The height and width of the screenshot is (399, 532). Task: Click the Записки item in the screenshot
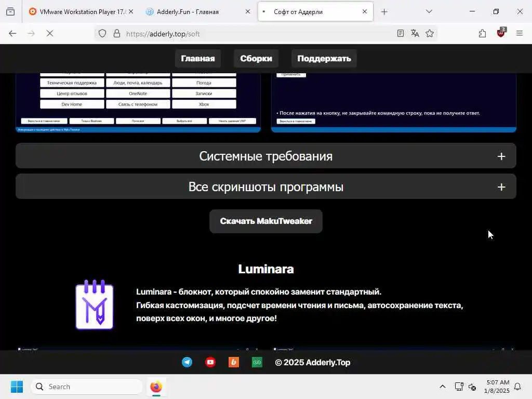point(204,94)
